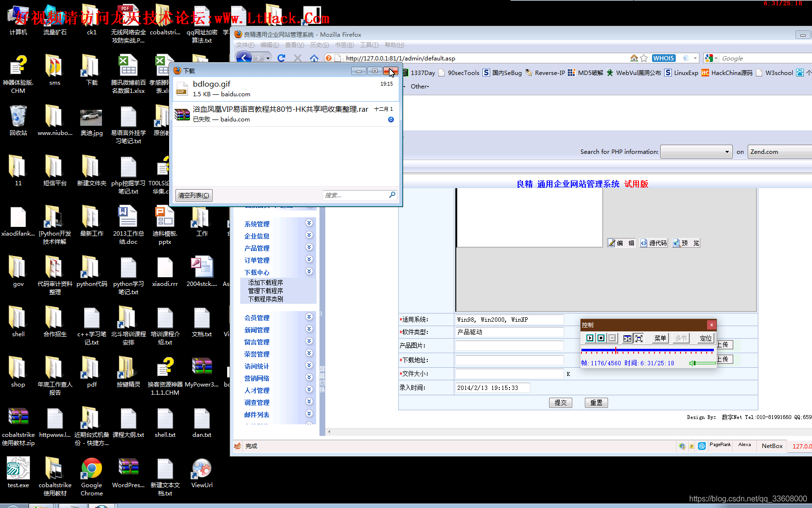
Task: Click the 下载地址 input field
Action: tap(509, 360)
